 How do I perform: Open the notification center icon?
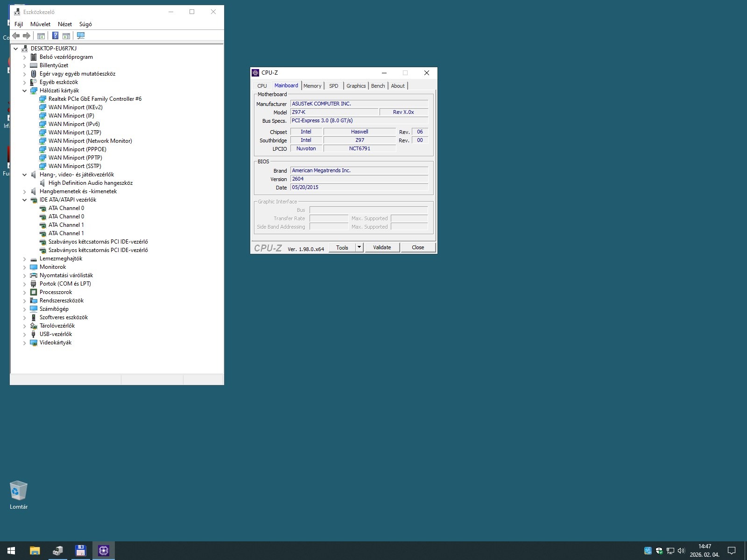coord(732,551)
